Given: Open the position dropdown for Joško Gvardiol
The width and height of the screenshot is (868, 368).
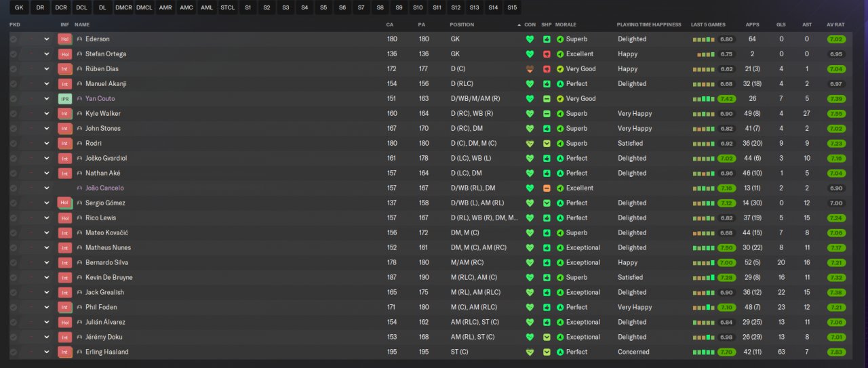Looking at the screenshot, I should (47, 159).
